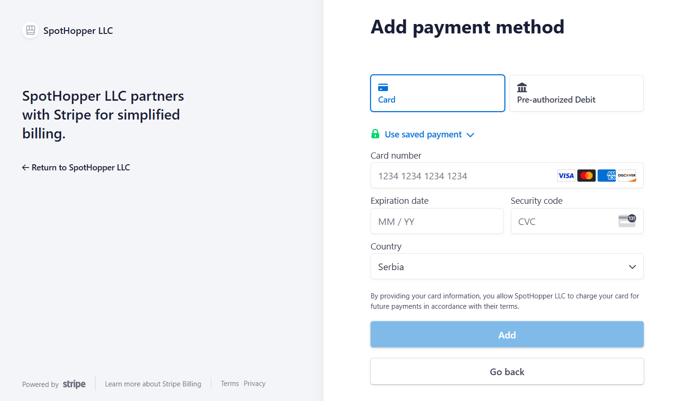Open the Country dropdown showing Serbia
This screenshot has height=401, width=688.
tap(507, 266)
